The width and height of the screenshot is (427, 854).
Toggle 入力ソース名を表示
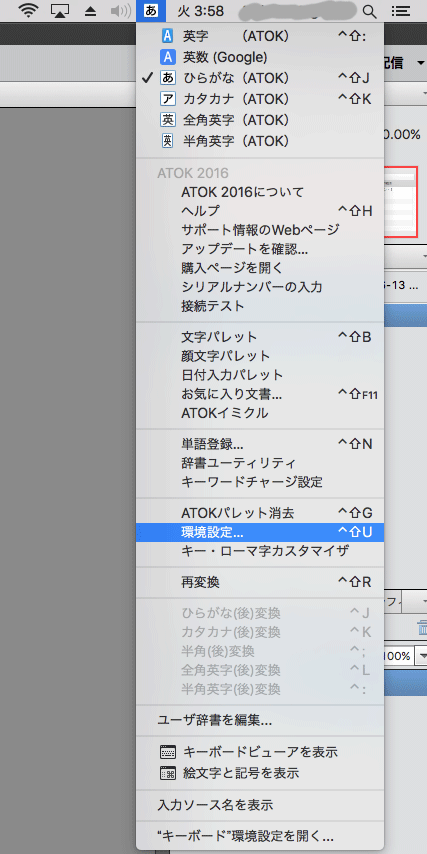260,804
